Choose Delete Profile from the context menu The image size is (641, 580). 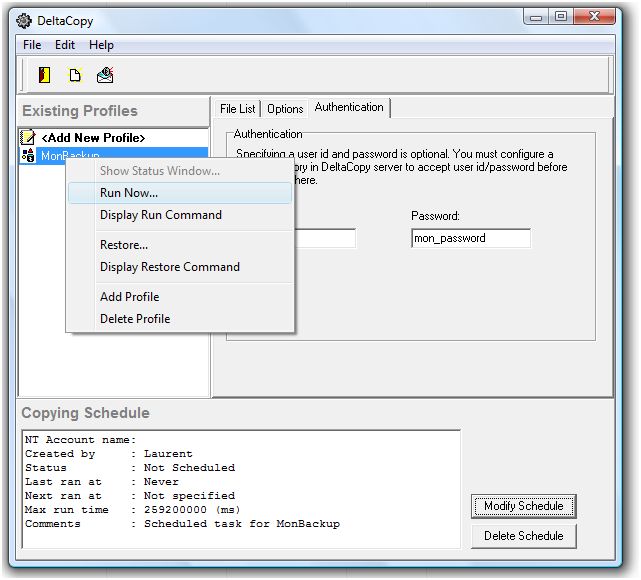[x=180, y=319]
